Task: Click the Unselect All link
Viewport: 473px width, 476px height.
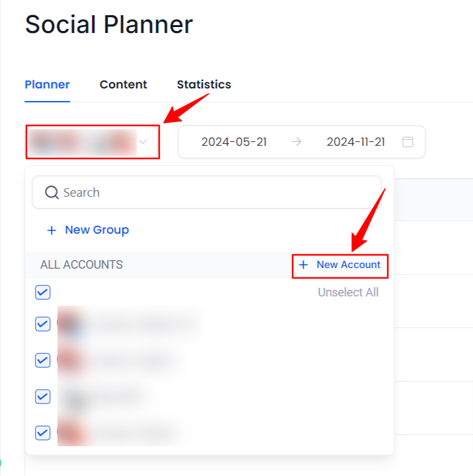Action: pos(348,292)
